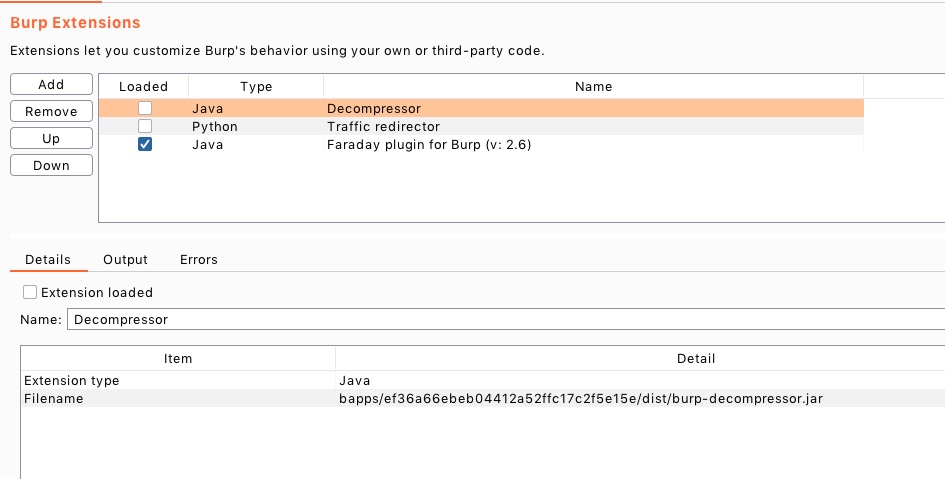Toggle the Extension loaded checkbox in Details
The image size is (945, 479).
coord(30,292)
